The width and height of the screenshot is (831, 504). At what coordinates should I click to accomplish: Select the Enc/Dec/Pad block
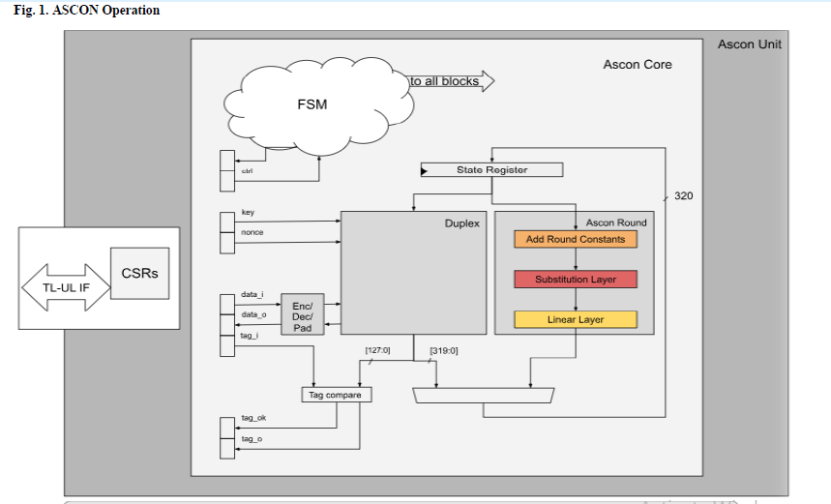[302, 316]
